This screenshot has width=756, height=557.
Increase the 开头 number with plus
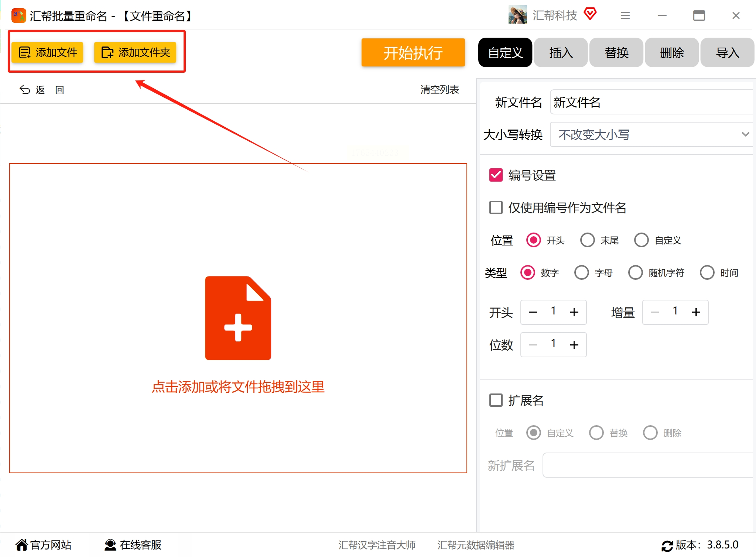[x=574, y=312]
